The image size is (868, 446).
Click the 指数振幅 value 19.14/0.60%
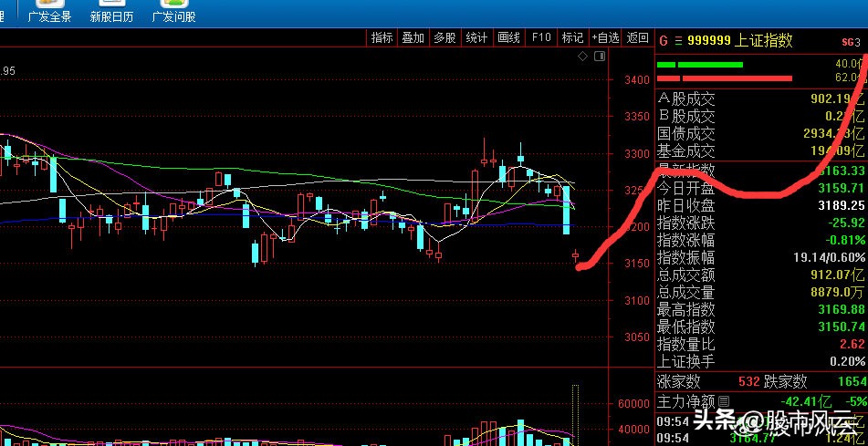(x=829, y=257)
